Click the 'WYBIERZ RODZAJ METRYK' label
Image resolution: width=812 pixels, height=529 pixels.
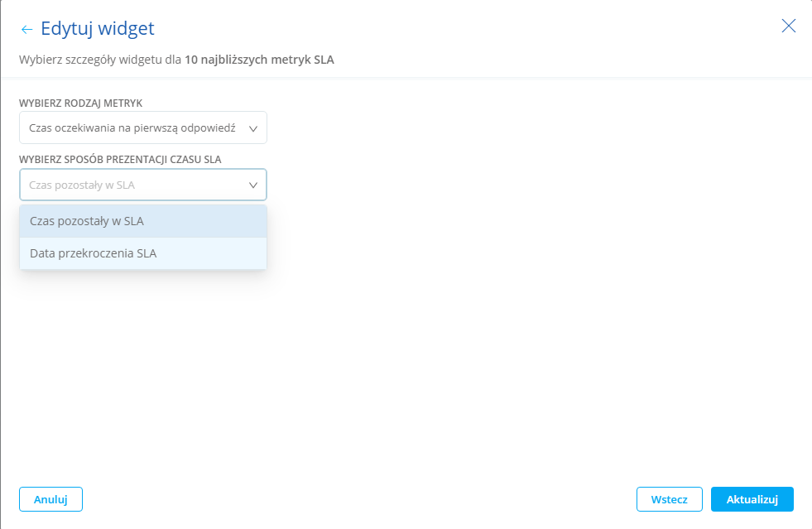(81, 103)
